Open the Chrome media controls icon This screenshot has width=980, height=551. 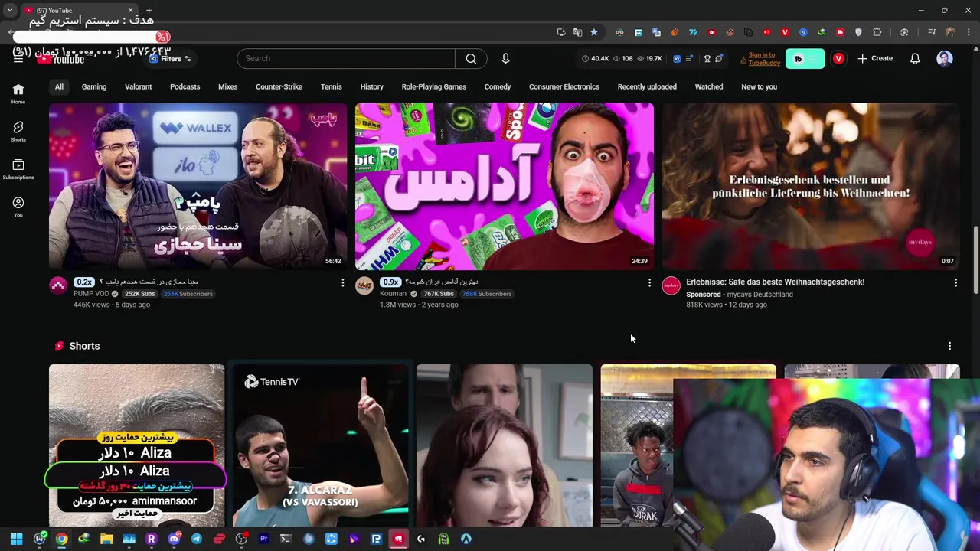[x=931, y=32]
